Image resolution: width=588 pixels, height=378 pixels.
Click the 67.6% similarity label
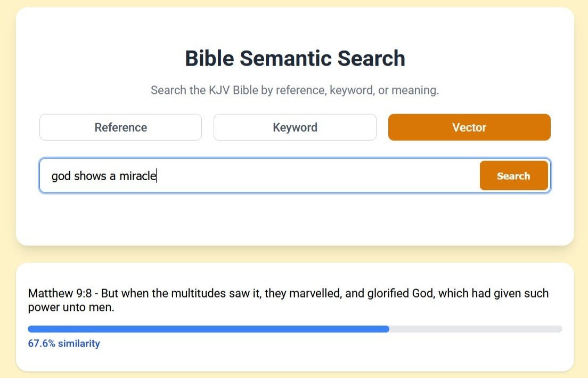64,343
